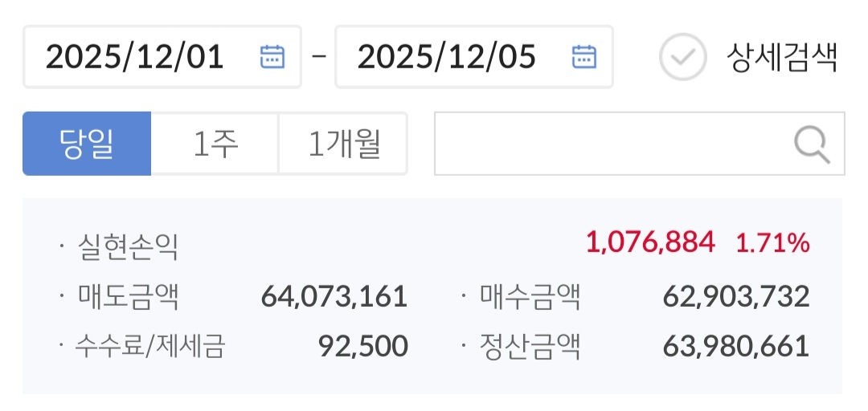Focus the empty search input box
The width and height of the screenshot is (868, 411).
click(x=611, y=144)
